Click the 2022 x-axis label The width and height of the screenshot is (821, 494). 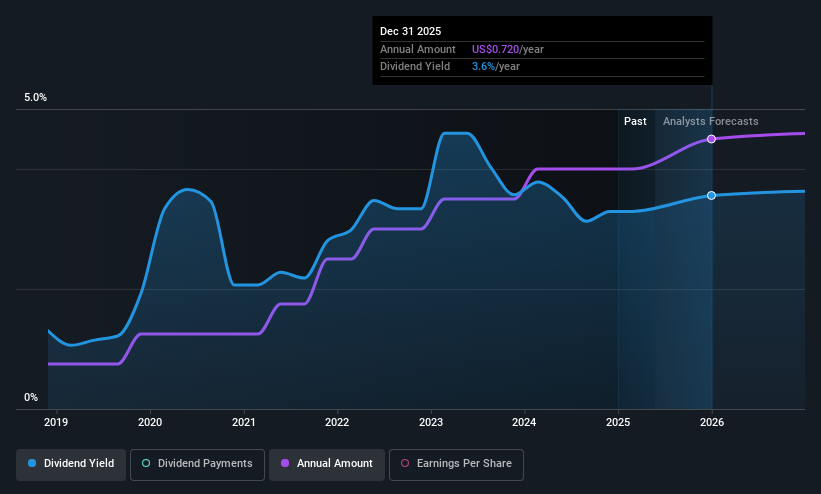point(337,422)
